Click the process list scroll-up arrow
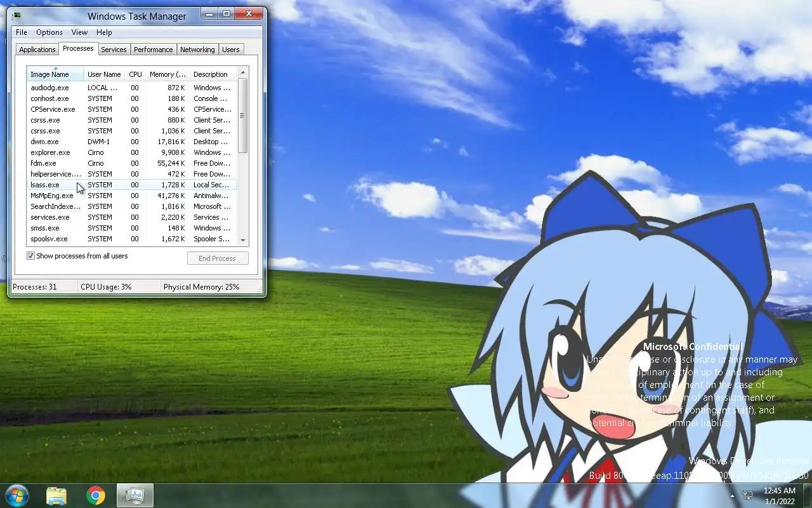This screenshot has height=508, width=812. [x=243, y=72]
